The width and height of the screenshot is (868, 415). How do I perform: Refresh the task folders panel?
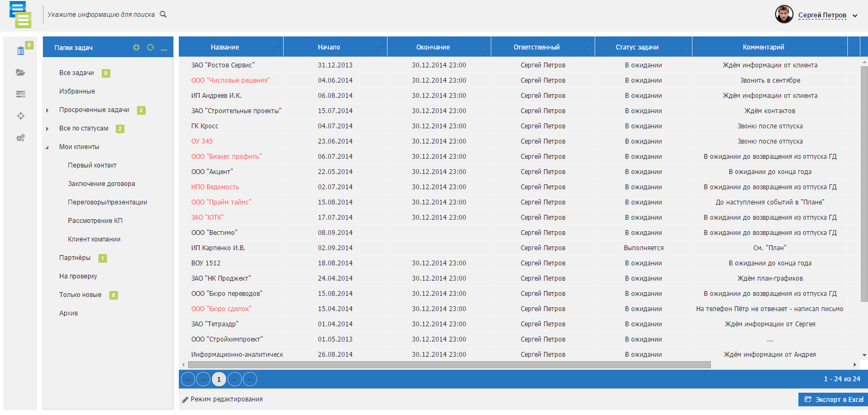point(151,47)
